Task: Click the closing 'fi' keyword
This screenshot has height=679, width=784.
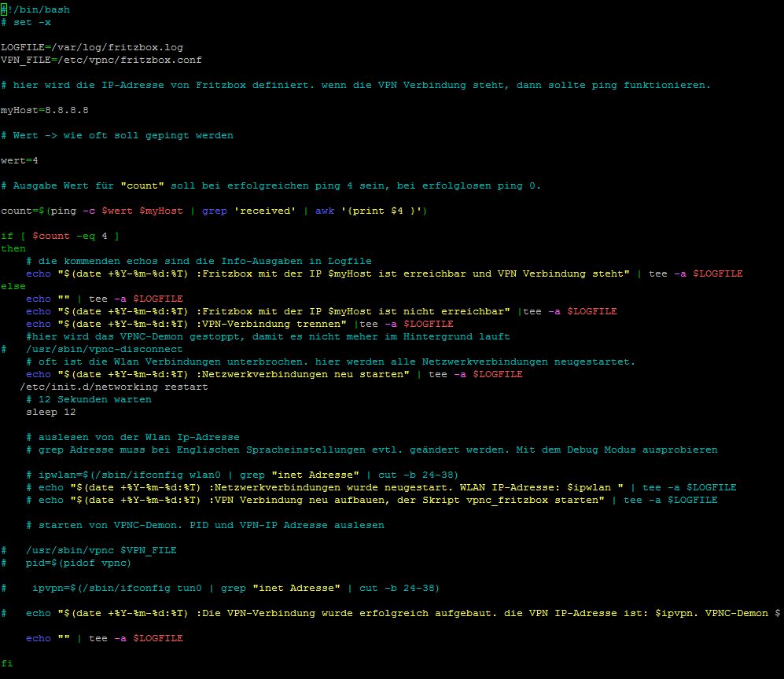Action: point(7,663)
